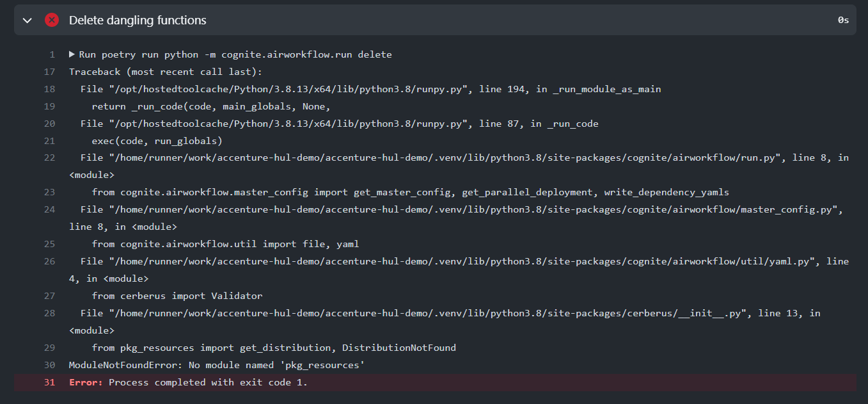
Task: Open line number 27 link
Action: (x=49, y=296)
